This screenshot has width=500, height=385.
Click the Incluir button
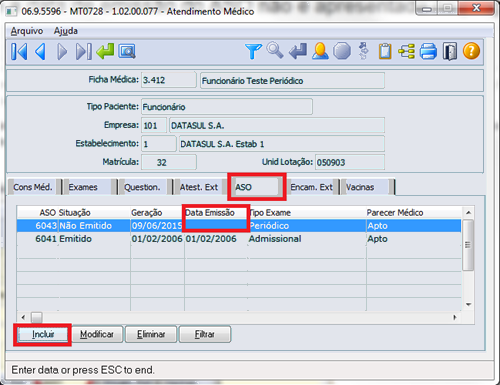point(43,334)
